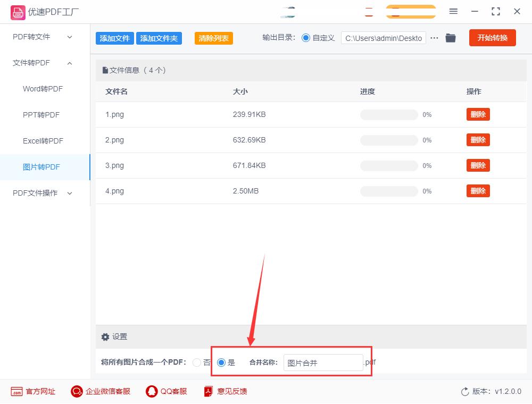Open the official website link icon
The width and height of the screenshot is (532, 404).
16,391
